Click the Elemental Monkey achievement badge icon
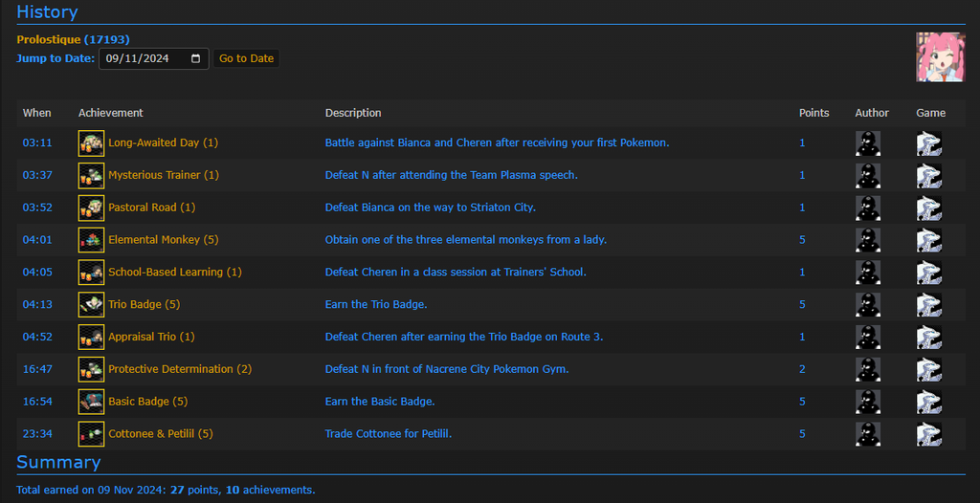 click(91, 240)
